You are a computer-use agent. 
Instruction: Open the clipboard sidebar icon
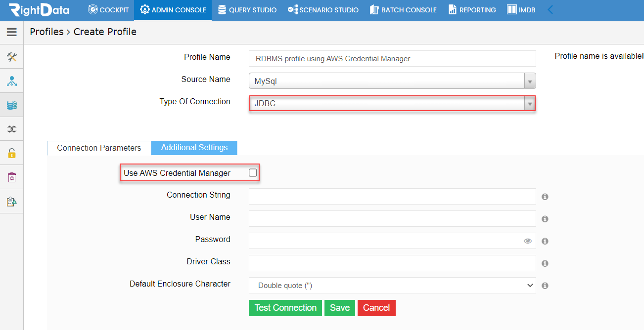point(12,202)
